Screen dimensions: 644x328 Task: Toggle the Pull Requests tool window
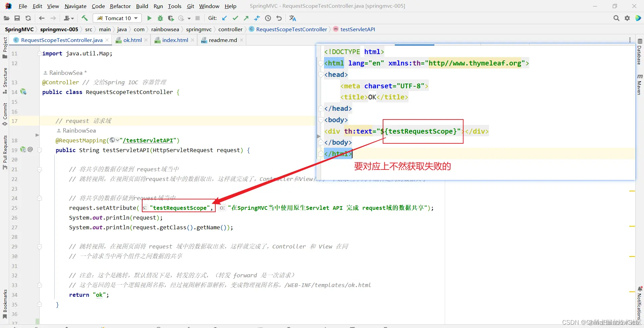[5, 152]
